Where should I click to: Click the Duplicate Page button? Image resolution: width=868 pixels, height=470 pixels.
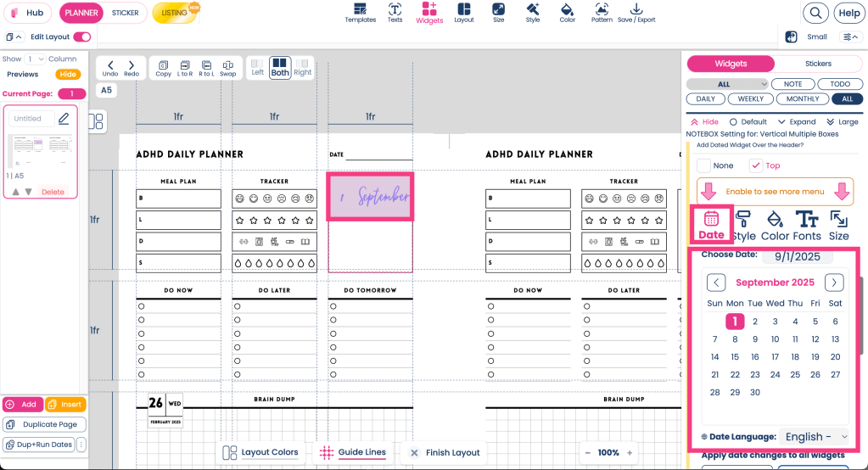click(43, 424)
